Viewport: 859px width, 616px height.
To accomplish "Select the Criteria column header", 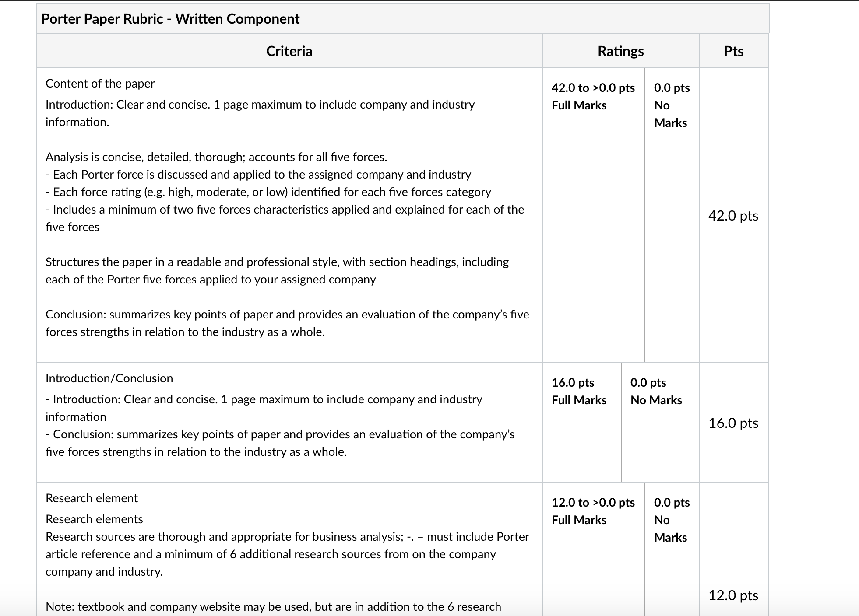I will 289,51.
